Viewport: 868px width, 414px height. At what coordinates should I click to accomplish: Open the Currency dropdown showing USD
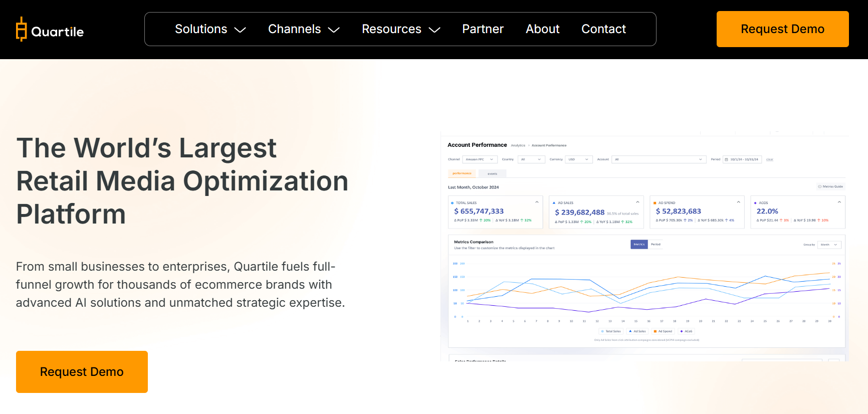(x=579, y=159)
